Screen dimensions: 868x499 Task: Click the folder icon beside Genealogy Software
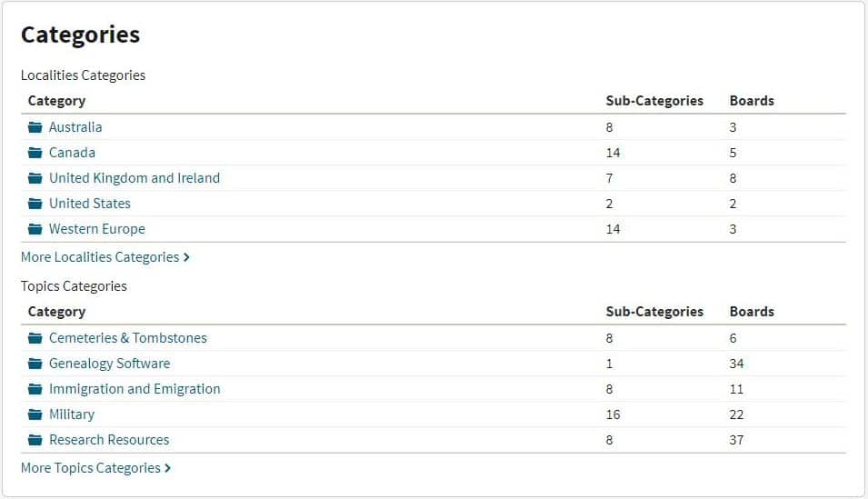tap(35, 364)
